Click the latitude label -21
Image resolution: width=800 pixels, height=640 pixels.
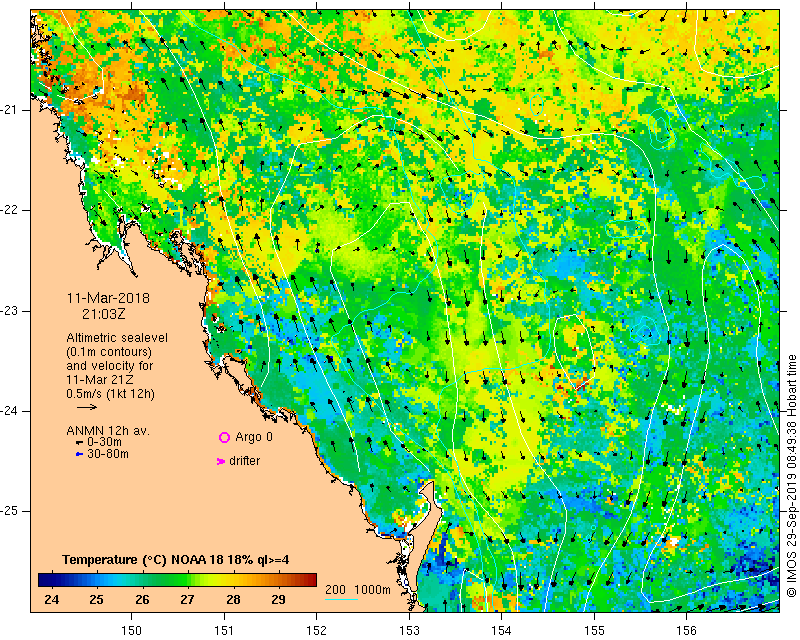click(9, 110)
